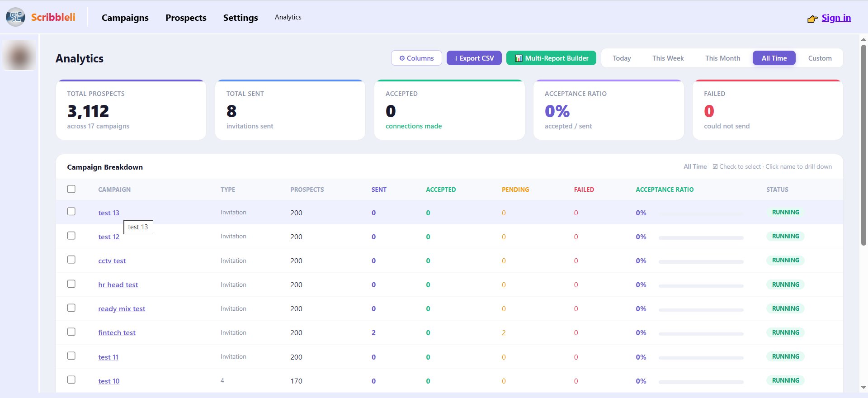The width and height of the screenshot is (868, 398).
Task: Tick the ready mix test checkbox
Action: [x=71, y=308]
